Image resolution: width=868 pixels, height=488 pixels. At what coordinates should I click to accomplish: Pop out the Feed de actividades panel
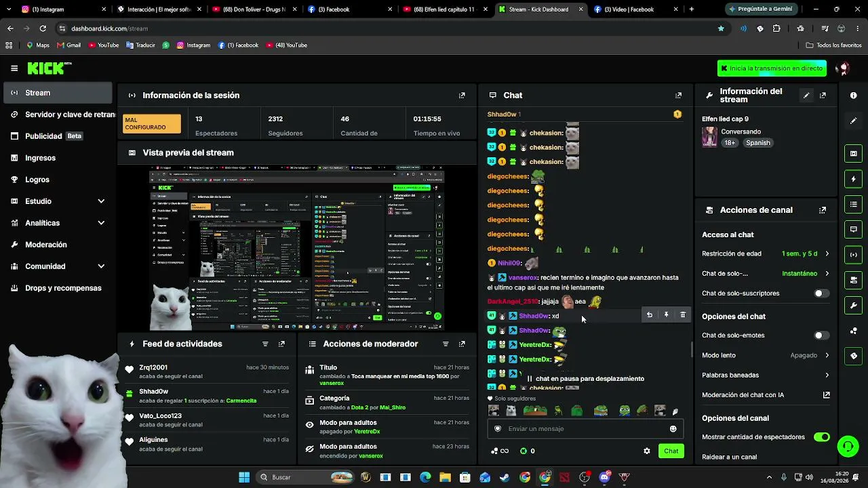coord(281,344)
